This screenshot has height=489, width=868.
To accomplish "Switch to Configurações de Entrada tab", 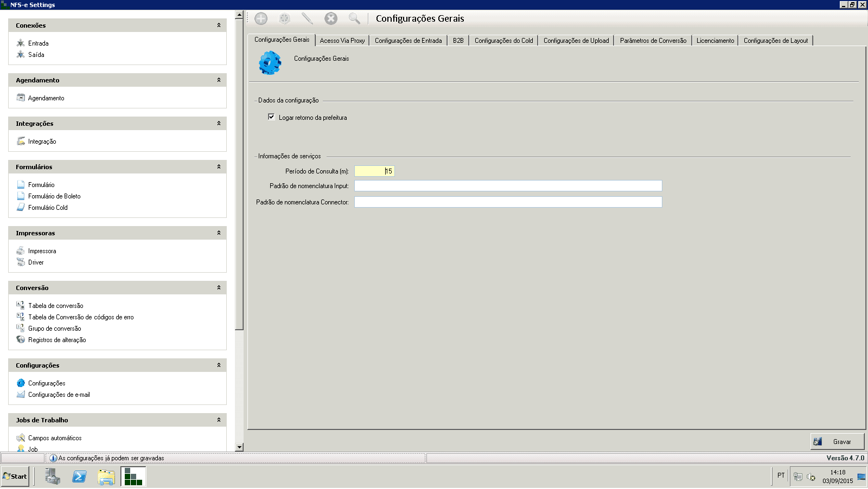I will (409, 41).
